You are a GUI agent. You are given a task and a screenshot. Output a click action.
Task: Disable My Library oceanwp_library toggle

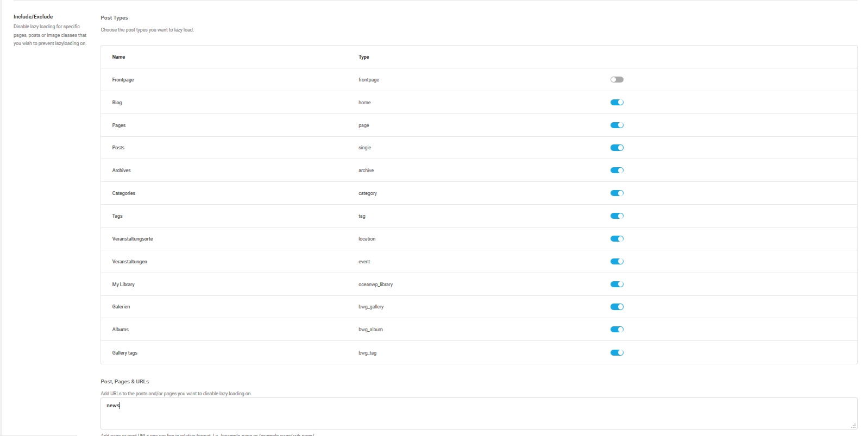(617, 285)
